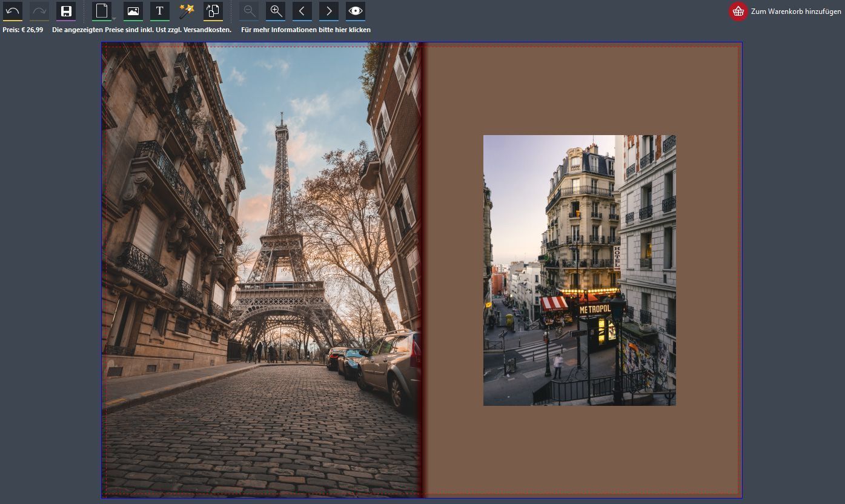Add an image with the picture icon

point(133,11)
